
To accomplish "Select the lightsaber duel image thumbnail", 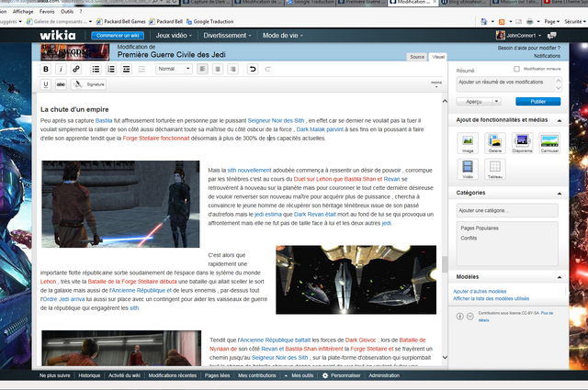I will 120,205.
